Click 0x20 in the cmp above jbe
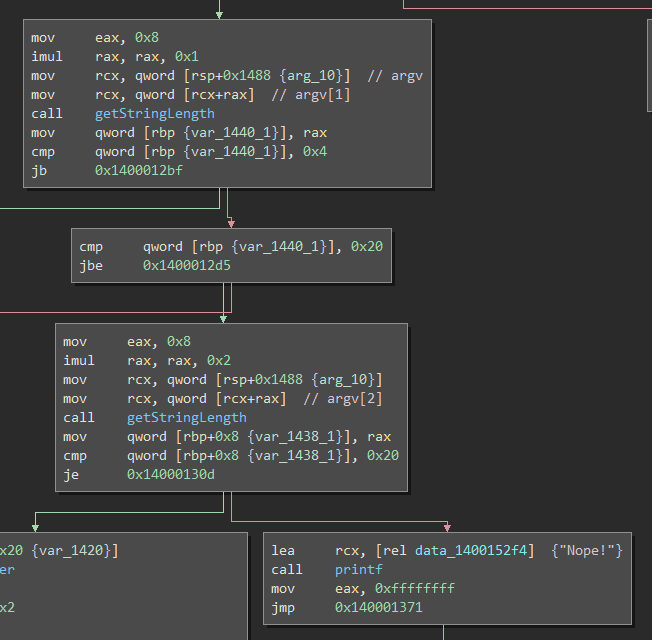Screen dimensions: 652x640 (367, 246)
